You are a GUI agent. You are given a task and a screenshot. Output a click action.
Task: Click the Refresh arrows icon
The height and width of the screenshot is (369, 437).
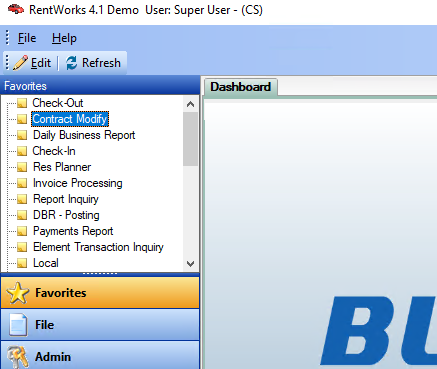point(71,63)
